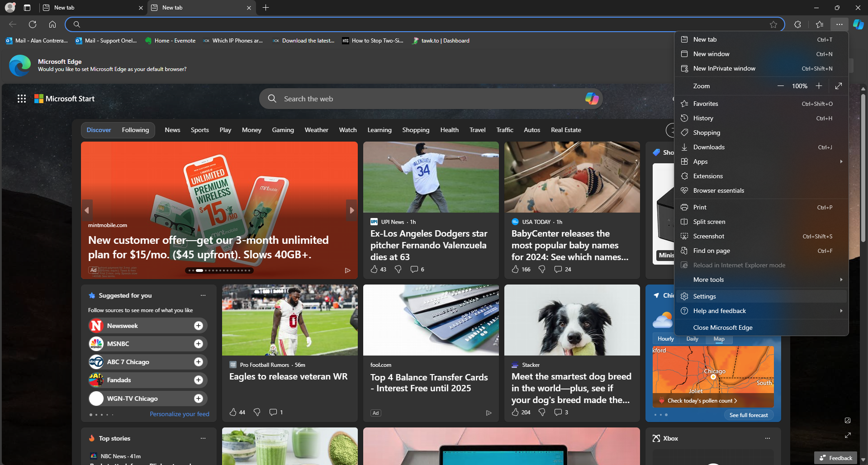Open the tab actions menu icon

point(27,8)
